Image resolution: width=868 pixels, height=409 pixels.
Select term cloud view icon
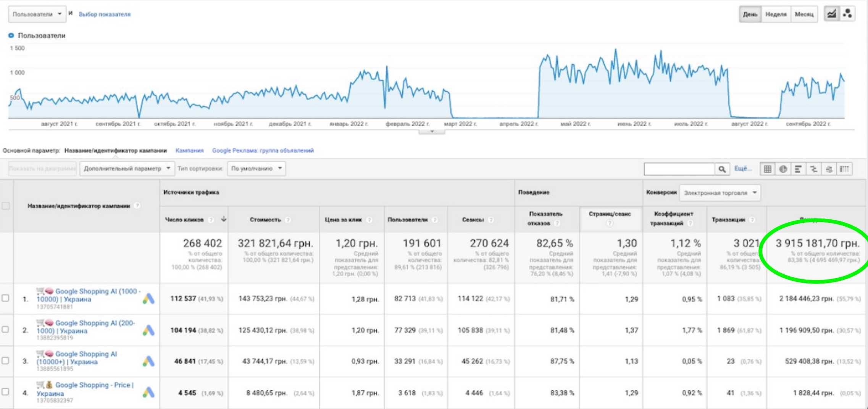pos(829,169)
